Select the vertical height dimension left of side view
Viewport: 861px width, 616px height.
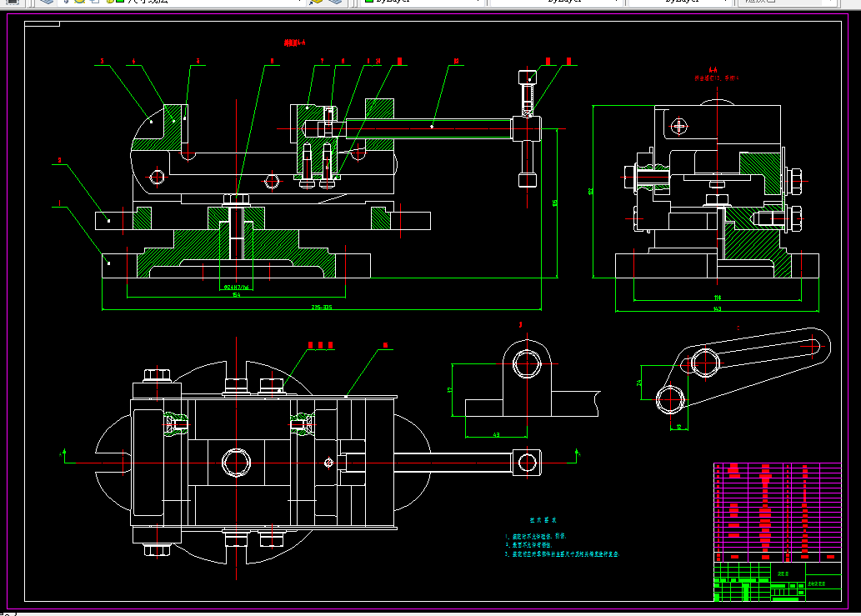tap(591, 192)
